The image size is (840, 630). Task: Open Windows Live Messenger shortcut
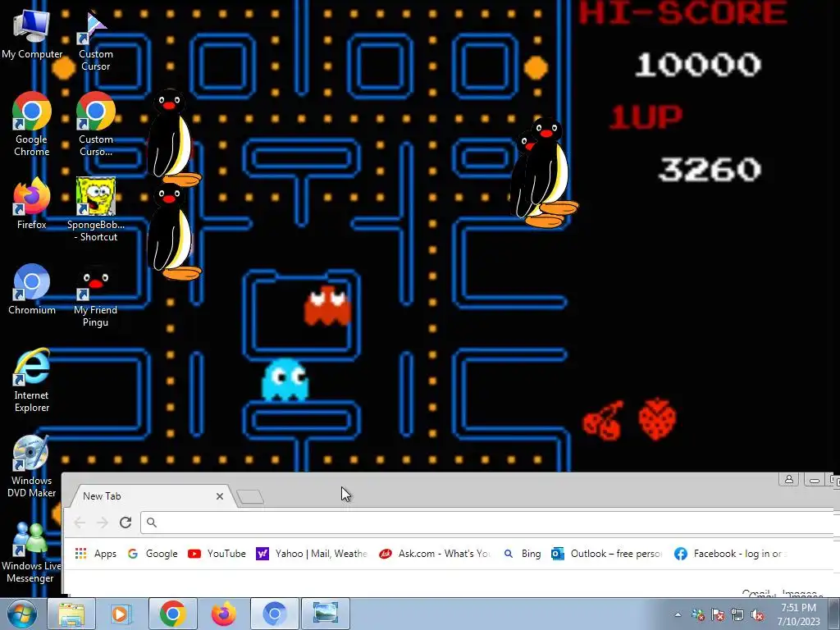[30, 552]
